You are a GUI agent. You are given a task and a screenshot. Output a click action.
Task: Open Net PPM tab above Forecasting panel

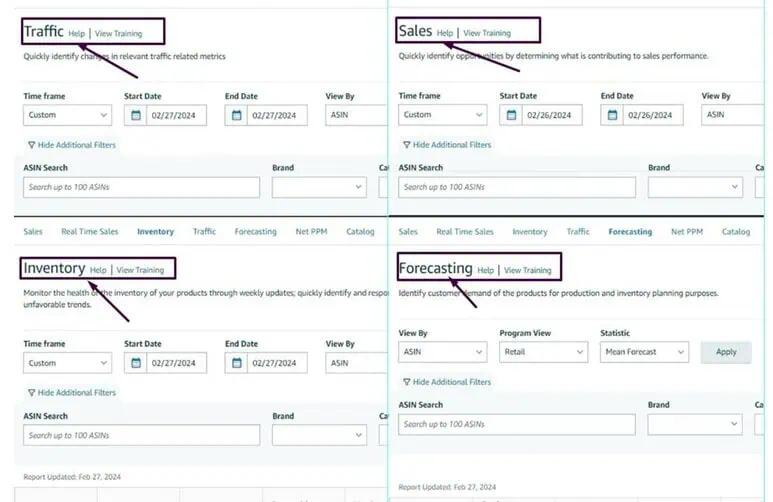[687, 232]
